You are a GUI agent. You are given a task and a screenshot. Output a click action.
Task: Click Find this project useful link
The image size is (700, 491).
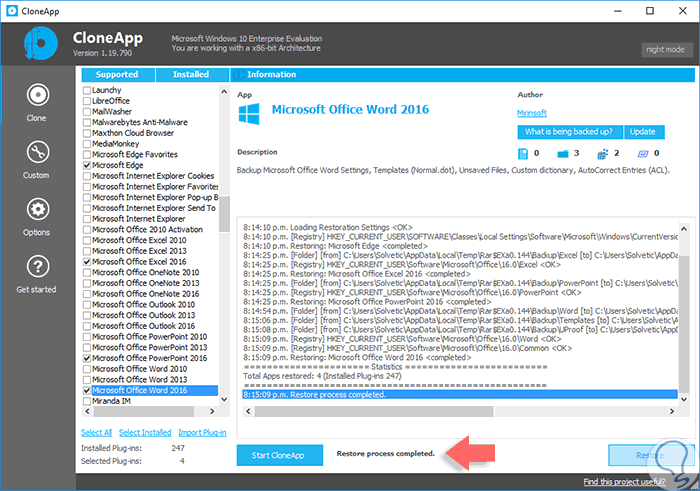[x=624, y=482]
